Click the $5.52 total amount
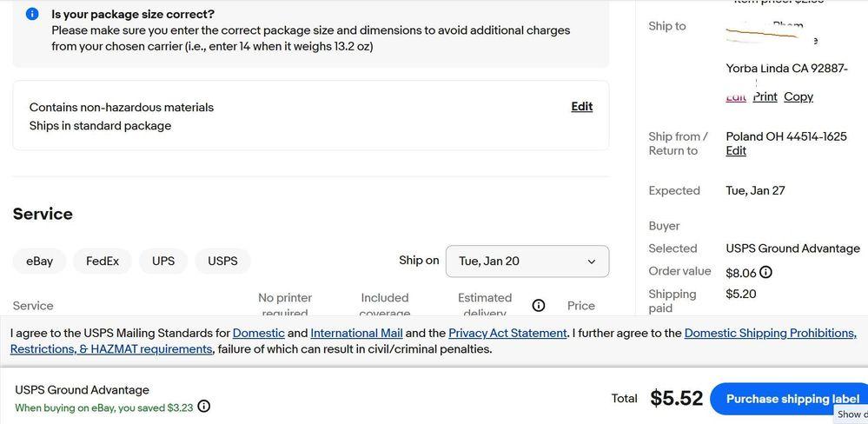Viewport: 868px width, 424px height. [x=676, y=398]
